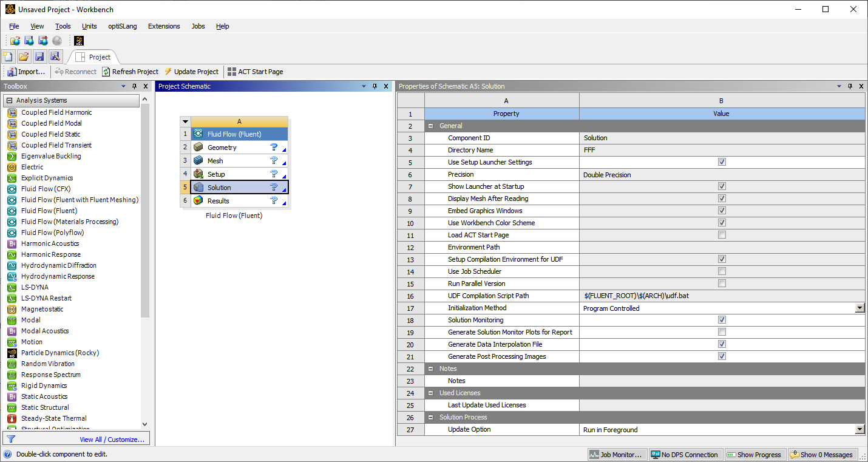Select LS-DYNA Restart in Toolbox
Viewport: 868px width, 462px height.
pyautogui.click(x=46, y=298)
